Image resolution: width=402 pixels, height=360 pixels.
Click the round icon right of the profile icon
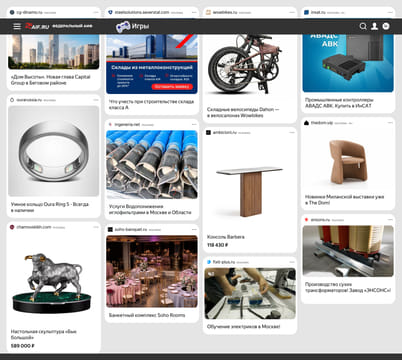tap(386, 26)
